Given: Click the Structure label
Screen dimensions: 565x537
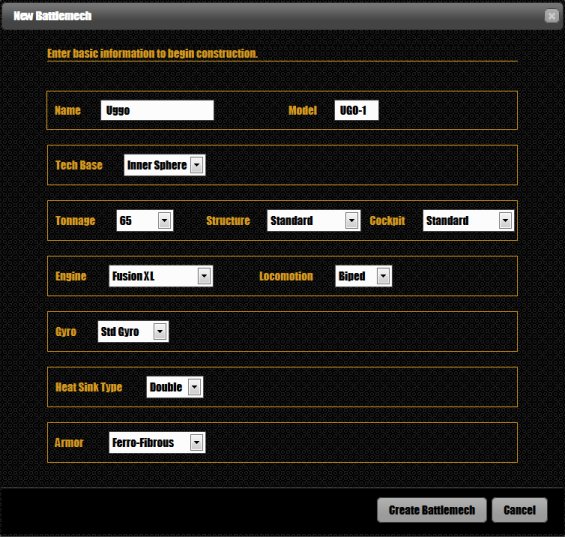Looking at the screenshot, I should point(228,221).
